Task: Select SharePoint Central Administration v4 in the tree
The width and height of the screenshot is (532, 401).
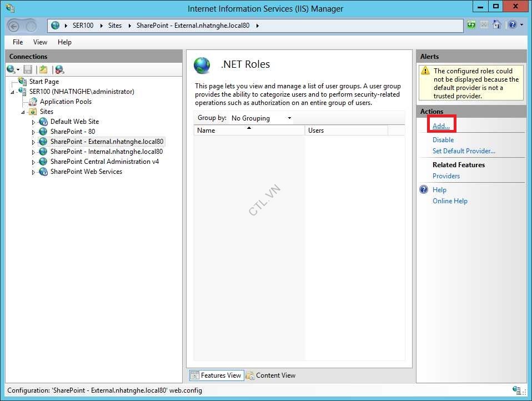Action: point(103,162)
